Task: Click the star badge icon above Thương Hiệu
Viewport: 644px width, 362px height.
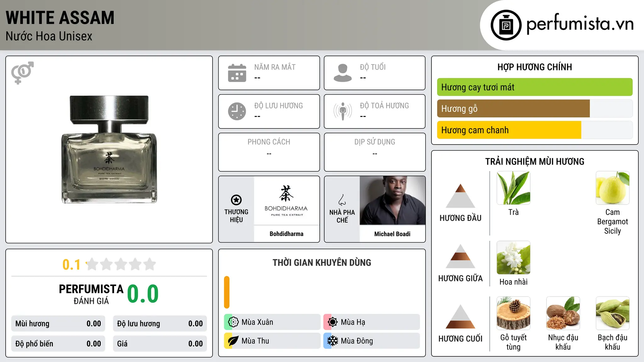Action: point(236,200)
